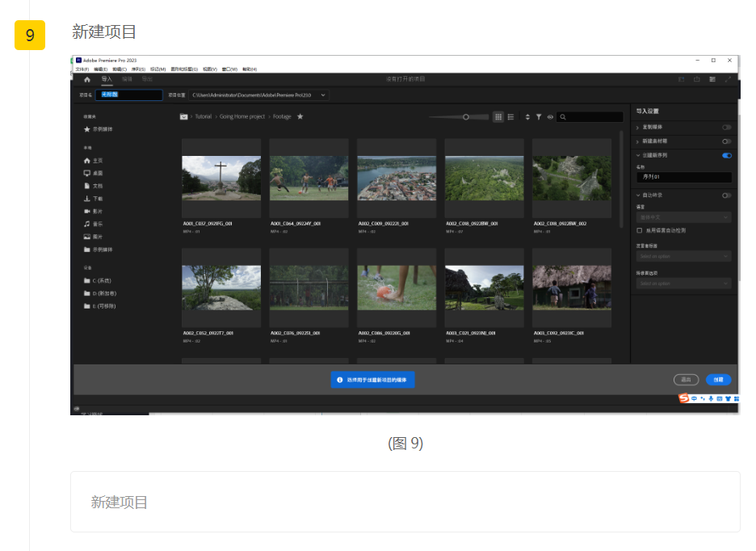Click the project name field showing 无标题
Image resolution: width=756 pixels, height=551 pixels.
point(128,95)
